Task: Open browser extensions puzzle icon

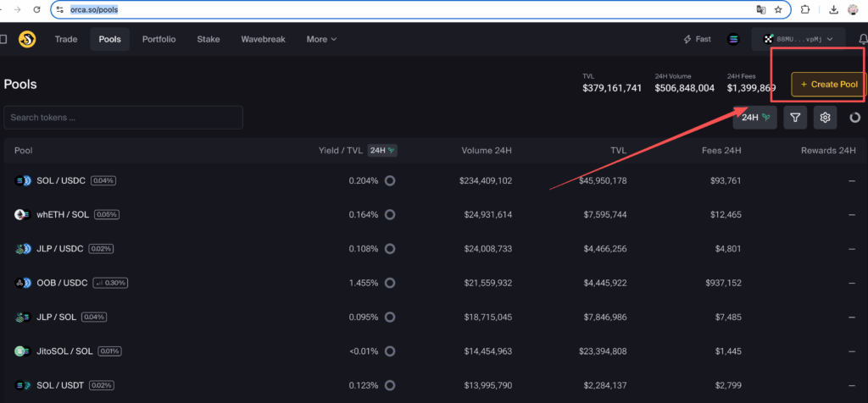Action: click(x=805, y=9)
